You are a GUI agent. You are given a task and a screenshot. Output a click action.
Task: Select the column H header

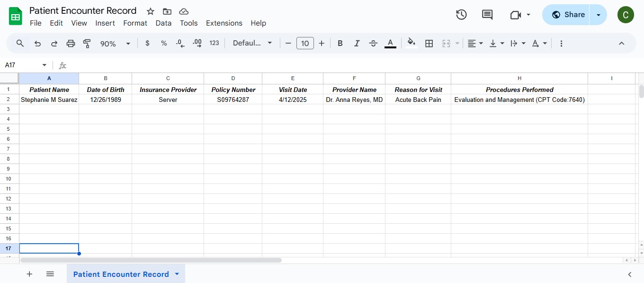(x=519, y=78)
